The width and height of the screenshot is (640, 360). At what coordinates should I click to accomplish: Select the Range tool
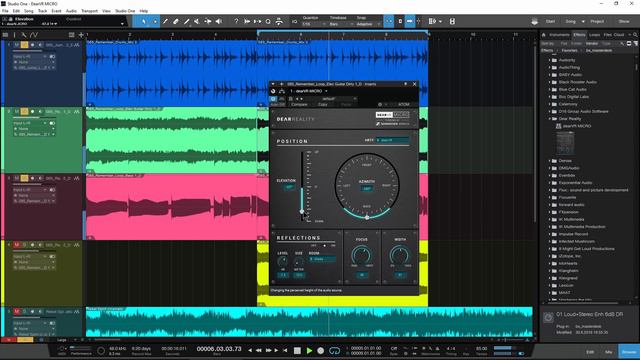point(155,21)
